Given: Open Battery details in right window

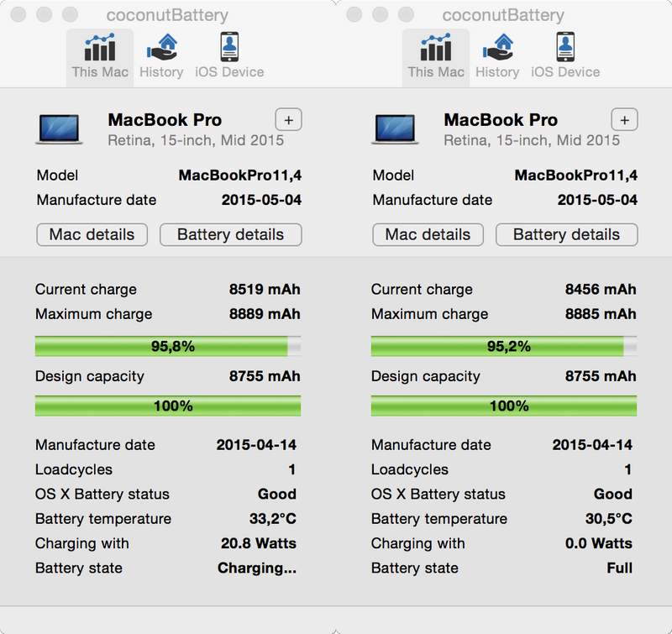Looking at the screenshot, I should [x=566, y=234].
